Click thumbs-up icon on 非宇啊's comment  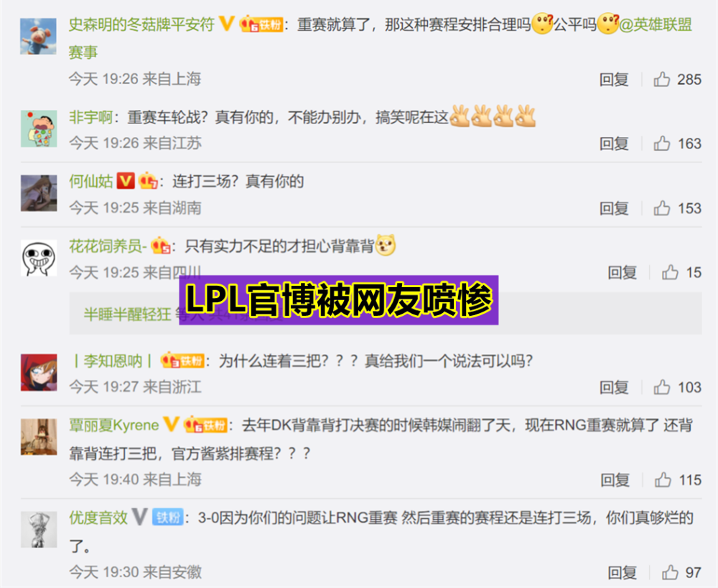pyautogui.click(x=662, y=144)
